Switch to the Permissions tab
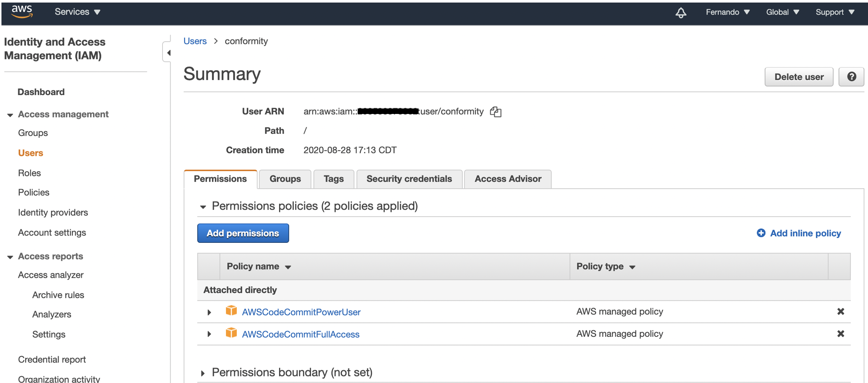 [x=220, y=179]
